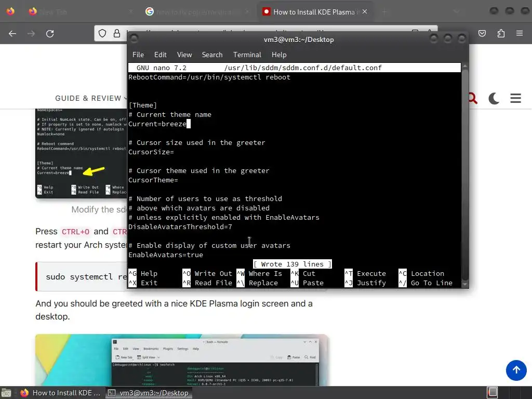The width and height of the screenshot is (532, 399).
Task: Click the terminal scrollbar down arrow
Action: click(465, 284)
